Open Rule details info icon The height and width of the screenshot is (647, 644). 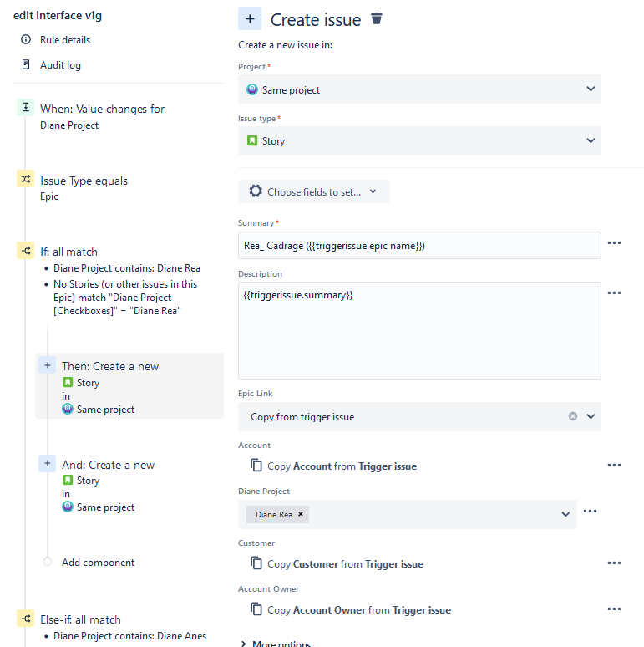pyautogui.click(x=26, y=39)
